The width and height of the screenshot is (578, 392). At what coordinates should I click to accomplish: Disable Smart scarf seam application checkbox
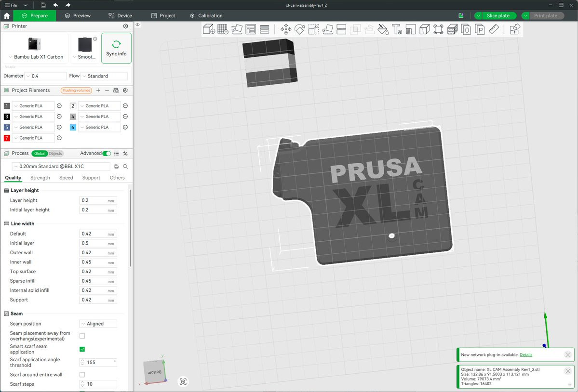click(x=82, y=349)
